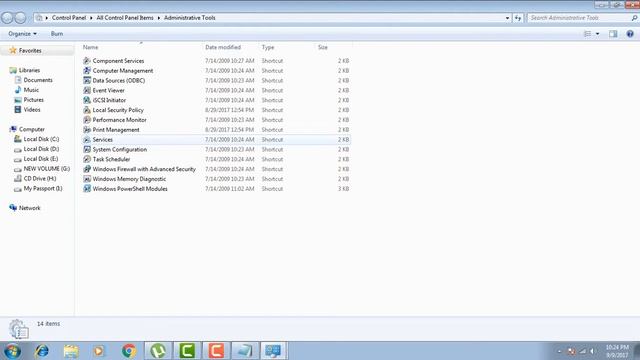640x360 pixels.
Task: Show hidden tray icons arrow
Action: click(559, 351)
